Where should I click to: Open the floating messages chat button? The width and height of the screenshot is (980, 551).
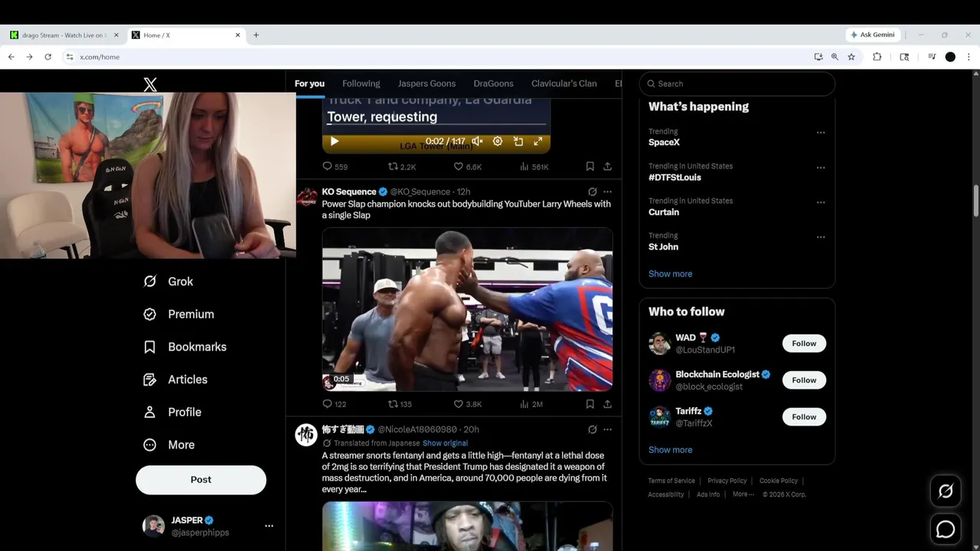click(946, 529)
